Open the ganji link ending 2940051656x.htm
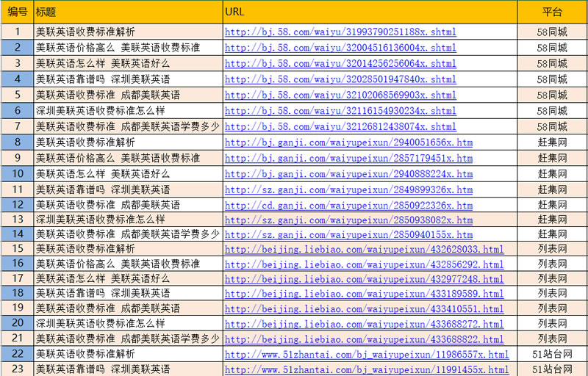 coord(348,142)
